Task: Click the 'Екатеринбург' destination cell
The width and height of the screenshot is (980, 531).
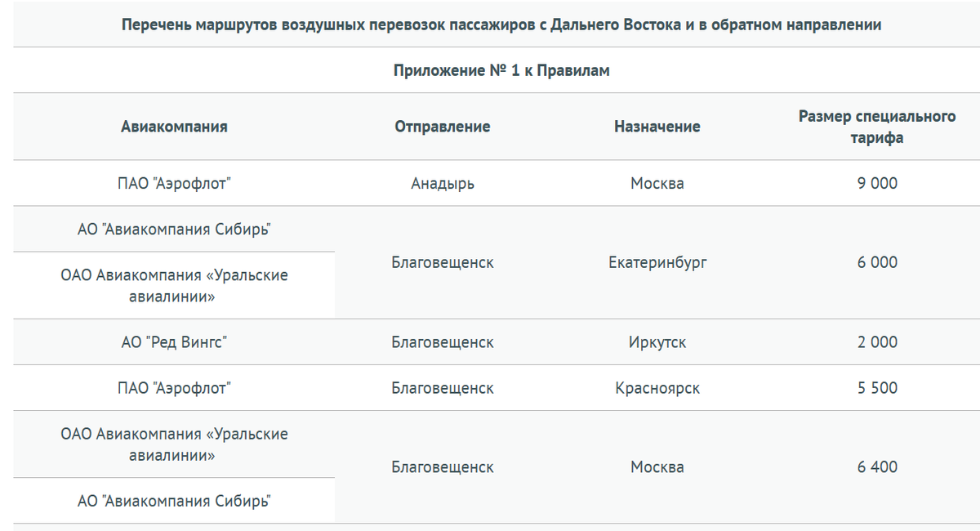Action: click(x=657, y=263)
